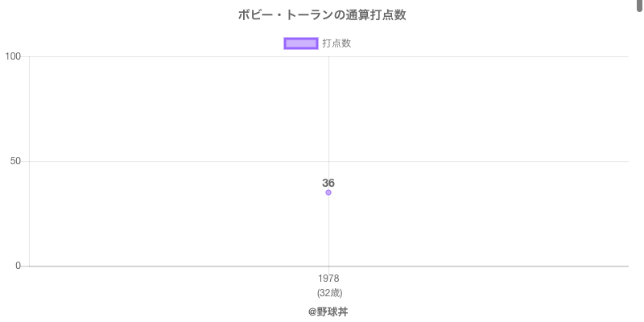
Task: Click the (32歳) age label
Action: click(x=328, y=292)
